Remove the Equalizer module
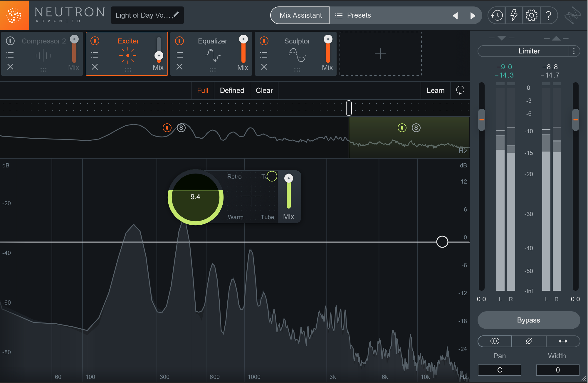The height and width of the screenshot is (383, 588). pos(179,67)
